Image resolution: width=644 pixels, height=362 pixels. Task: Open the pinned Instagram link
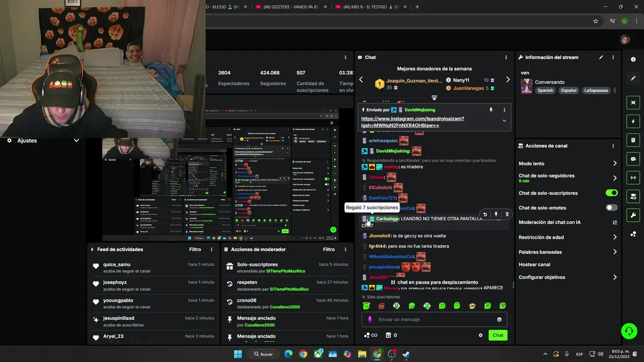click(413, 122)
